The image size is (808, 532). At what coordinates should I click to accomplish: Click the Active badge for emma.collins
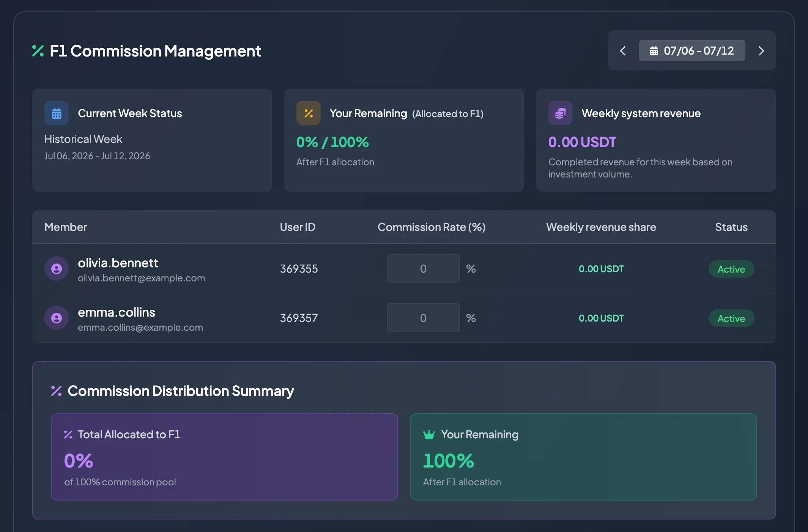coord(731,318)
